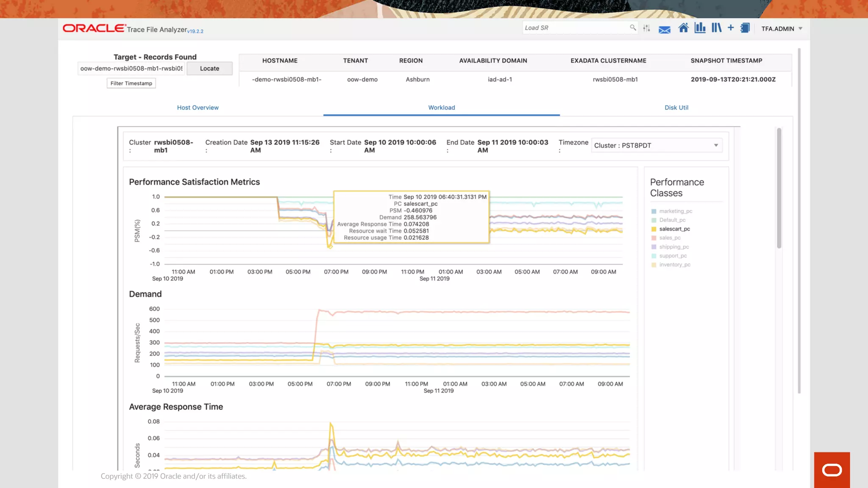Image resolution: width=868 pixels, height=488 pixels.
Task: Expand the Timezone Cluster PST8PDT dropdown
Action: click(657, 145)
